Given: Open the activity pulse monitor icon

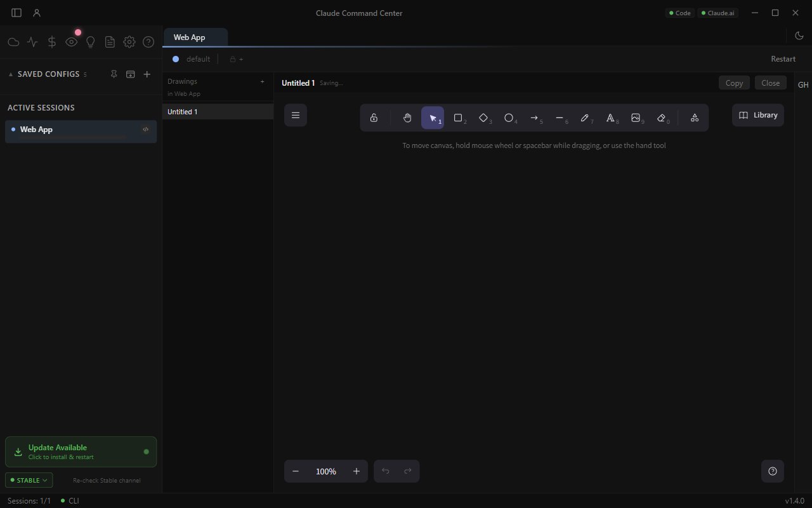Looking at the screenshot, I should (x=32, y=42).
